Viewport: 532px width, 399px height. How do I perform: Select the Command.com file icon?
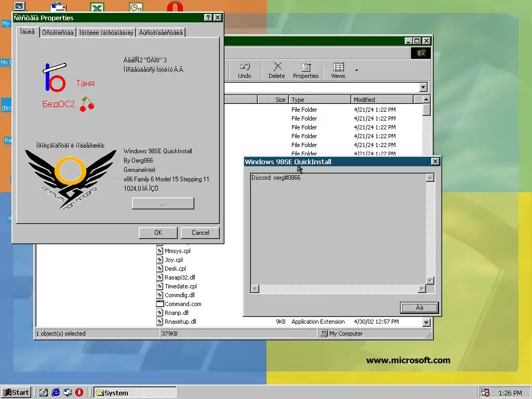(x=160, y=303)
